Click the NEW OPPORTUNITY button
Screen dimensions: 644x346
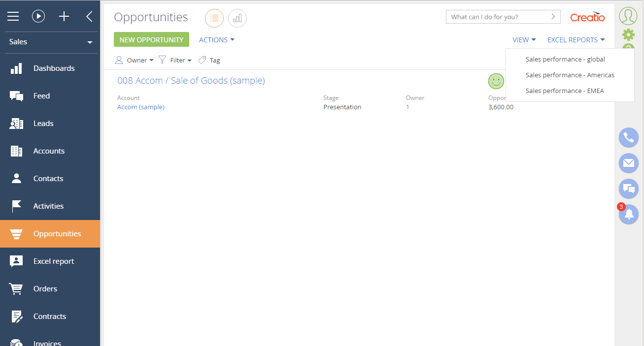point(151,39)
